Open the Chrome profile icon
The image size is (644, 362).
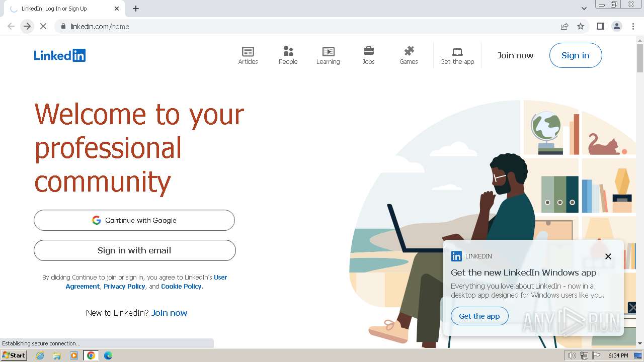click(617, 26)
